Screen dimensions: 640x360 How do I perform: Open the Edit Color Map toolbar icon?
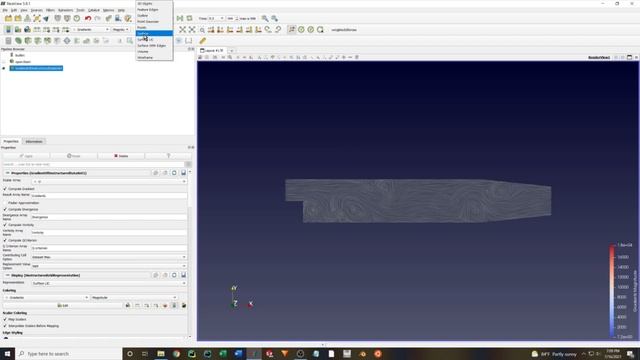click(18, 29)
